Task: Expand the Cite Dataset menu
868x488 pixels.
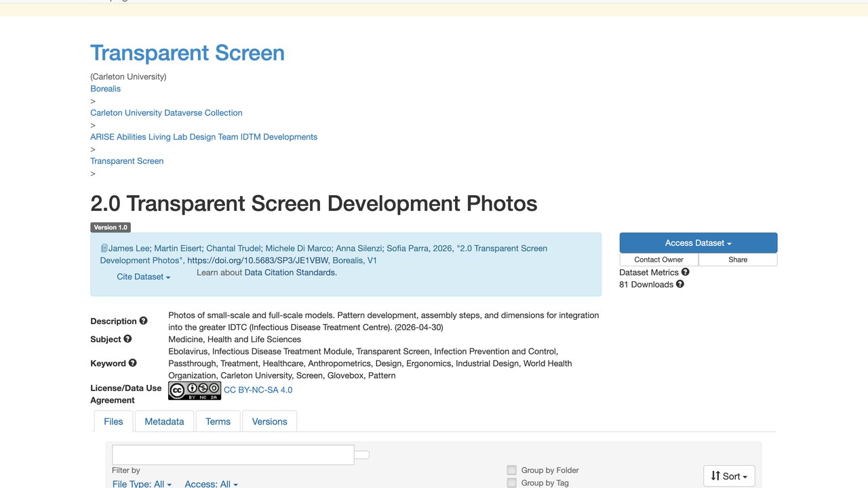Action: coord(144,277)
